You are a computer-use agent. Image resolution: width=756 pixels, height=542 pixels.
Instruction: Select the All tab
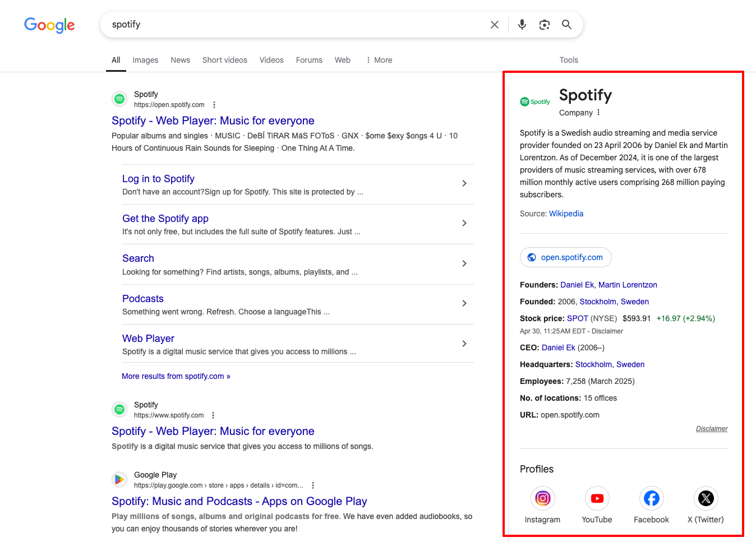point(116,60)
